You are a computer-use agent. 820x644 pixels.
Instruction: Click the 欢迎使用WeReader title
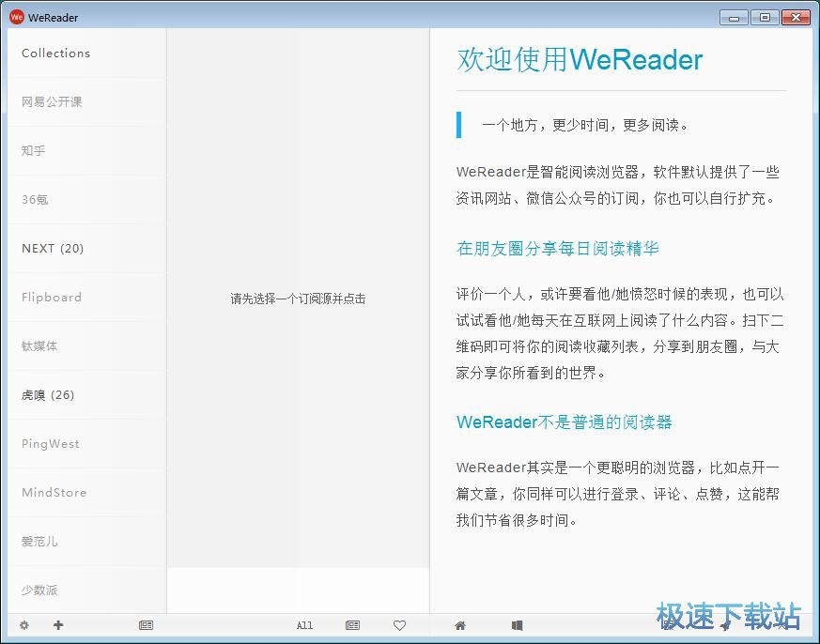coord(580,59)
